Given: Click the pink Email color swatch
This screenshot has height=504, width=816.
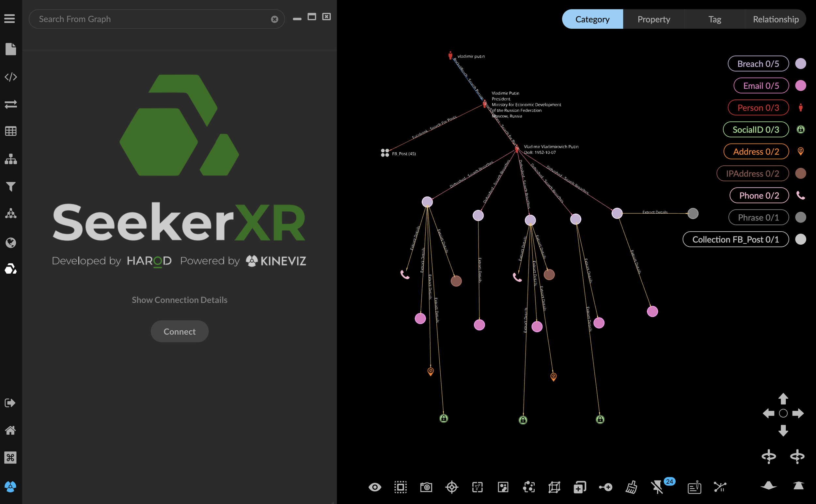Looking at the screenshot, I should pyautogui.click(x=801, y=86).
